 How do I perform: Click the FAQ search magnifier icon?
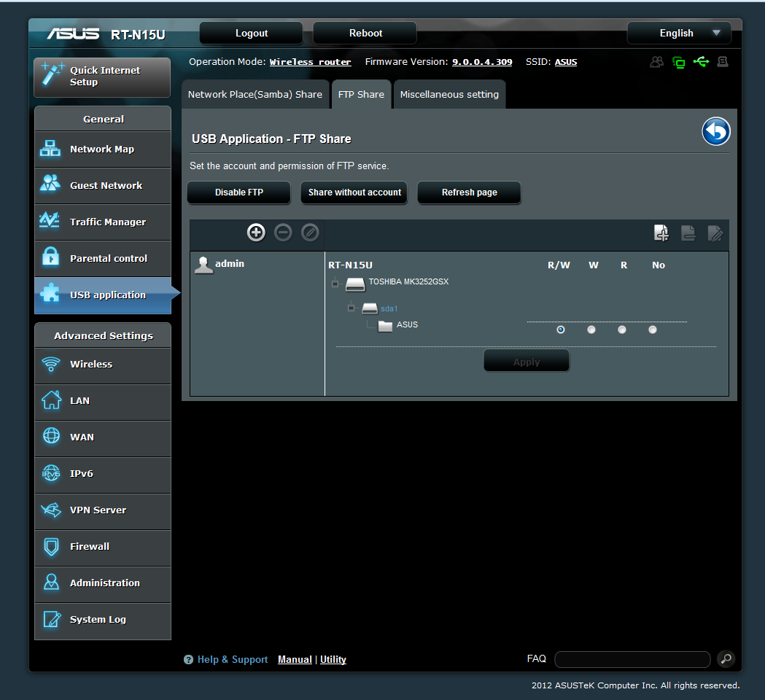coord(726,659)
